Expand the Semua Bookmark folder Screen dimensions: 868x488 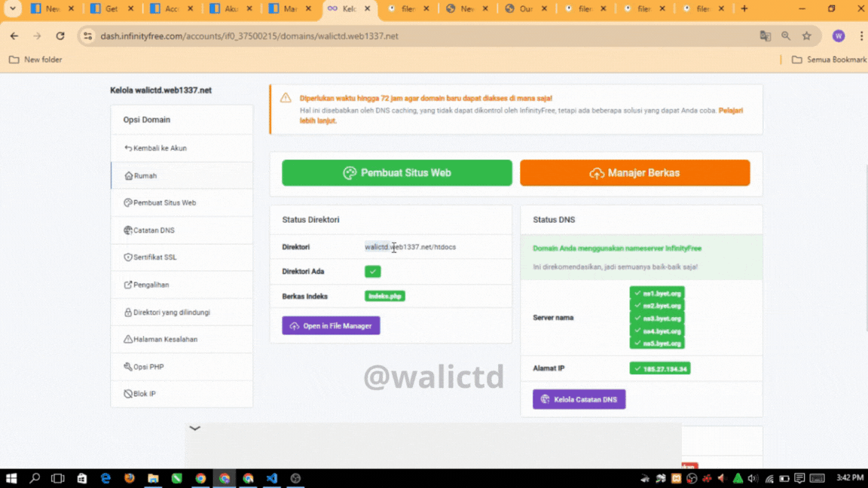click(x=829, y=59)
